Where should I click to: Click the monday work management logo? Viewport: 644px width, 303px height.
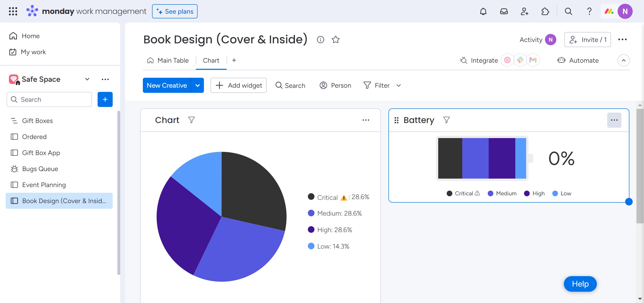pyautogui.click(x=86, y=11)
